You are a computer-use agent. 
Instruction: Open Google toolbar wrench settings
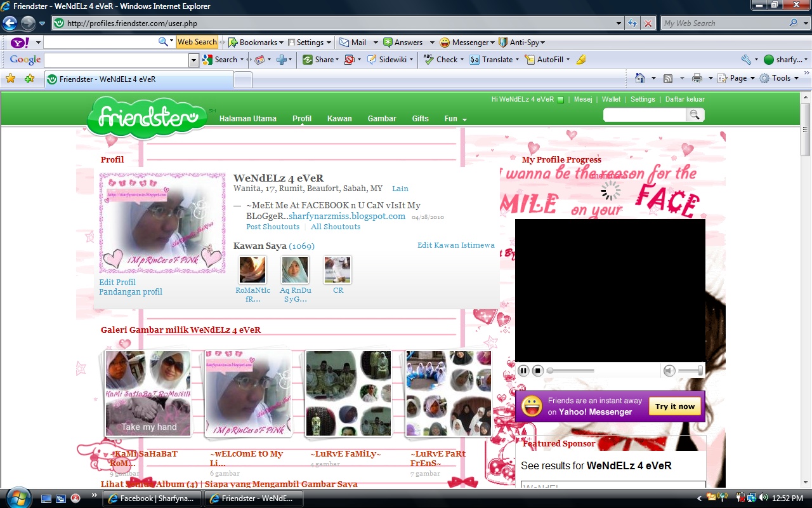[x=746, y=60]
